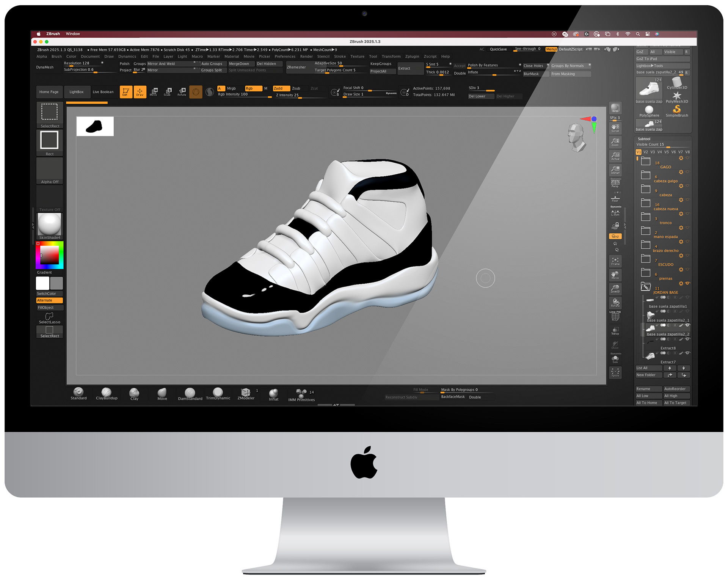Select the Scale gizmo button
Screen dimensions: 728x581
point(168,92)
